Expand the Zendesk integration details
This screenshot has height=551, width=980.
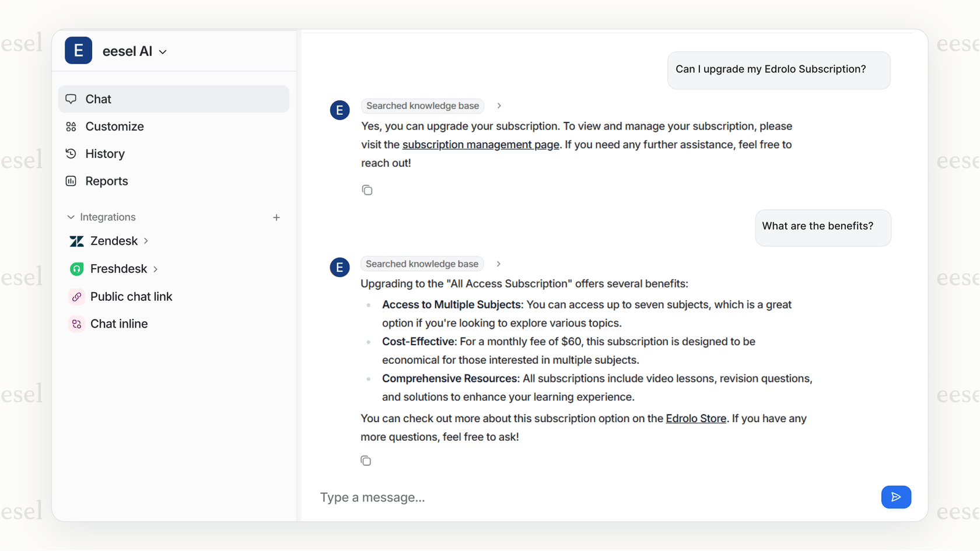(x=146, y=241)
